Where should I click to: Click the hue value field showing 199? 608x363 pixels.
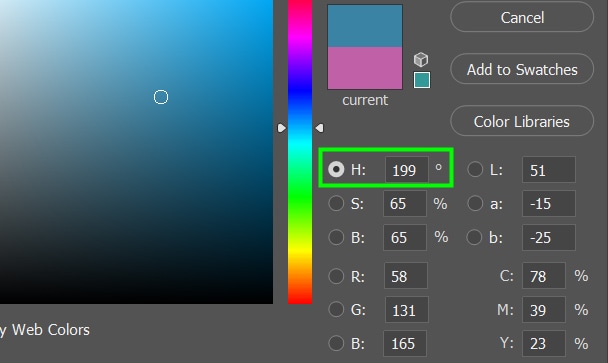(x=407, y=169)
